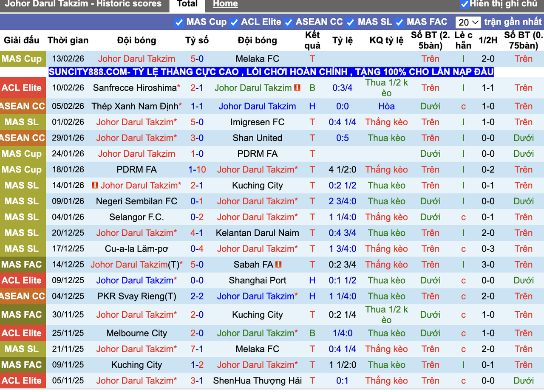
Task: Click Johor Darul Takzim - Historic scores title
Action: point(83,4)
